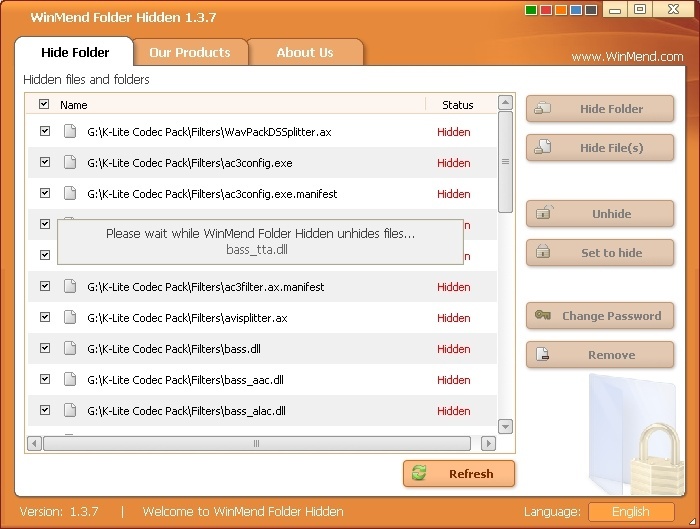
Task: Click the Set to hide button
Action: (600, 253)
